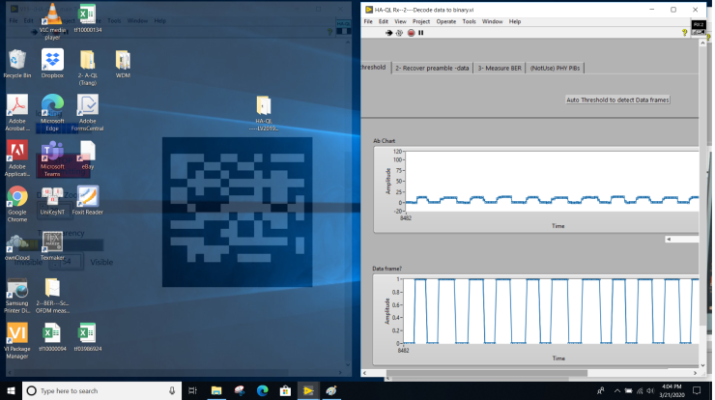The image size is (715, 400).
Task: Open Tools menu in HA-QL Rx window
Action: coord(469,21)
